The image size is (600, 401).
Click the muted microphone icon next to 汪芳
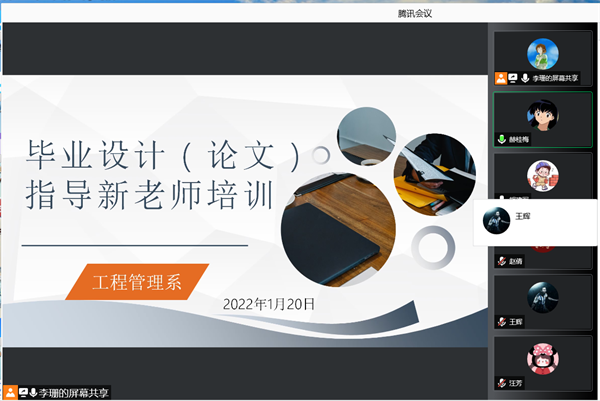502,383
